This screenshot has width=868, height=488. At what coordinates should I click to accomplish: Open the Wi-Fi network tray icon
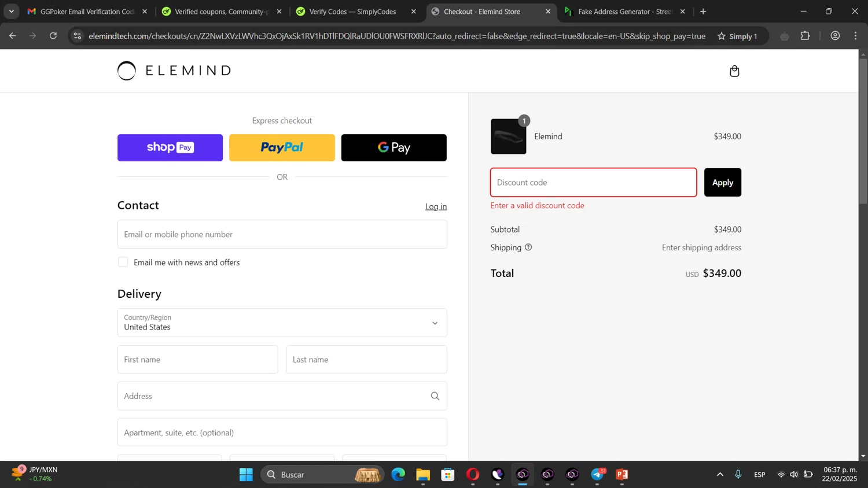click(781, 475)
